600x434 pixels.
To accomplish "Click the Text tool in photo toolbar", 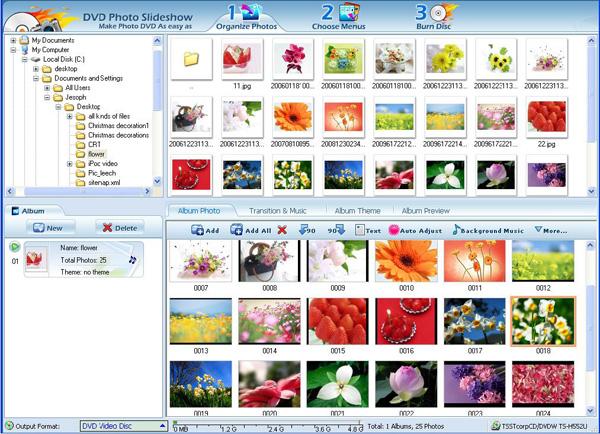I will pos(368,230).
